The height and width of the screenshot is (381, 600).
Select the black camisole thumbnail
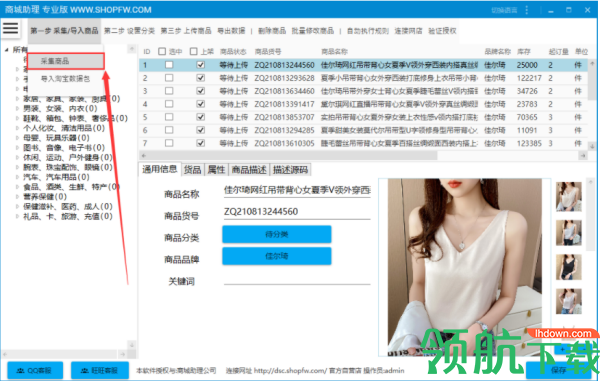point(569,267)
